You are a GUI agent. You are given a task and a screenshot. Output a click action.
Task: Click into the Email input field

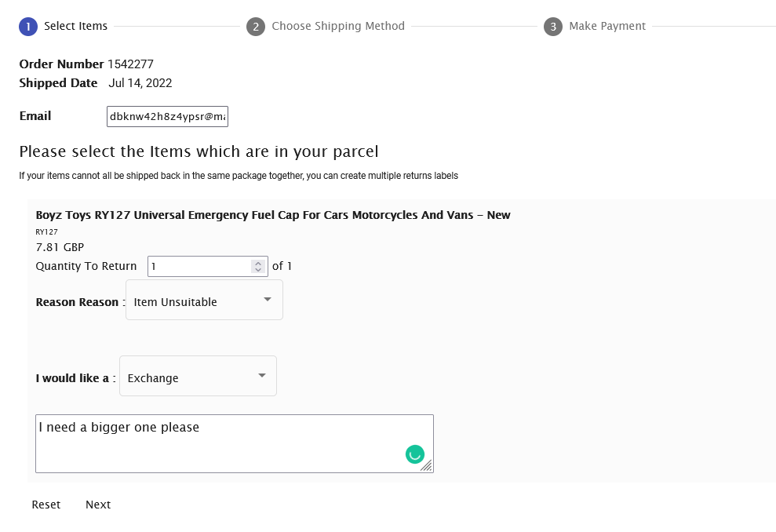[x=167, y=116]
